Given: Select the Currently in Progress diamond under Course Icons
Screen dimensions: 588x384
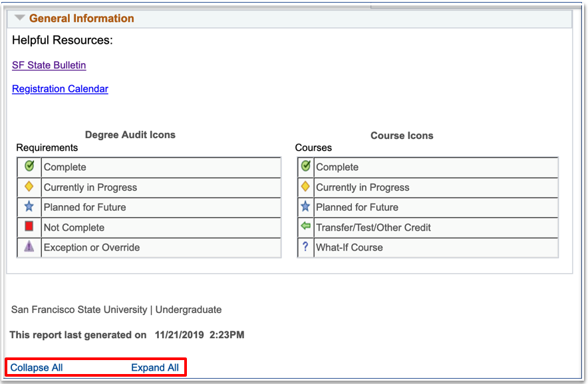Looking at the screenshot, I should 305,186.
